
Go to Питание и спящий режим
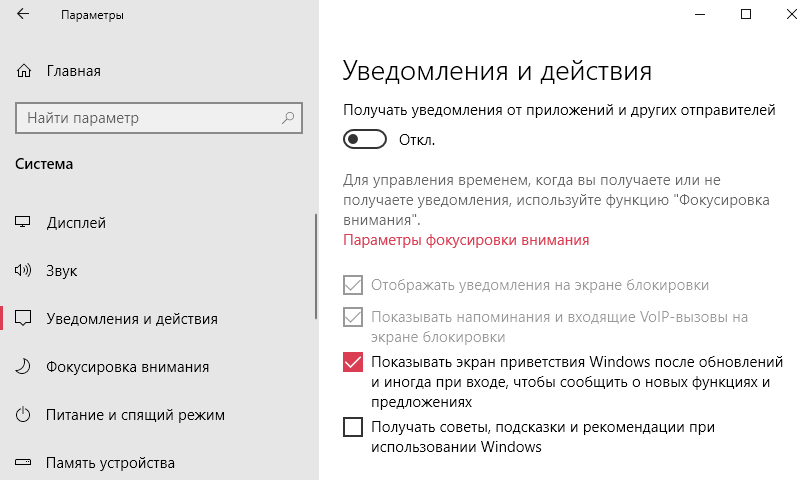(135, 415)
